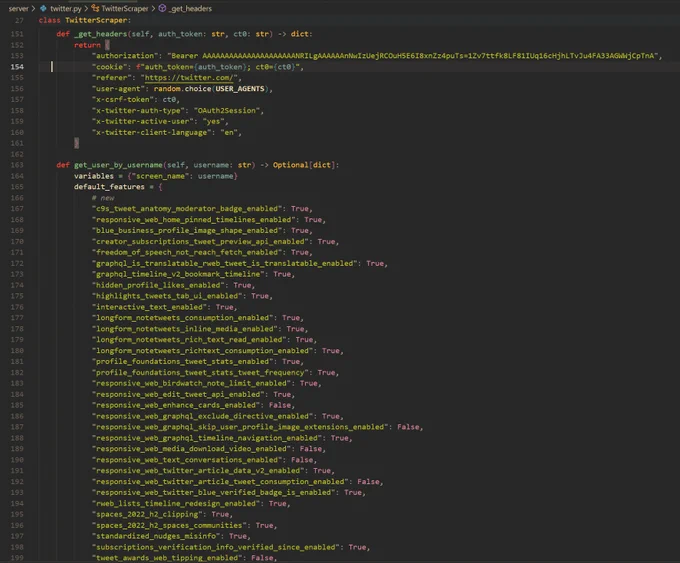
Task: Click "profile_foundations_tweet_stats_enabled" key
Action: (183, 361)
